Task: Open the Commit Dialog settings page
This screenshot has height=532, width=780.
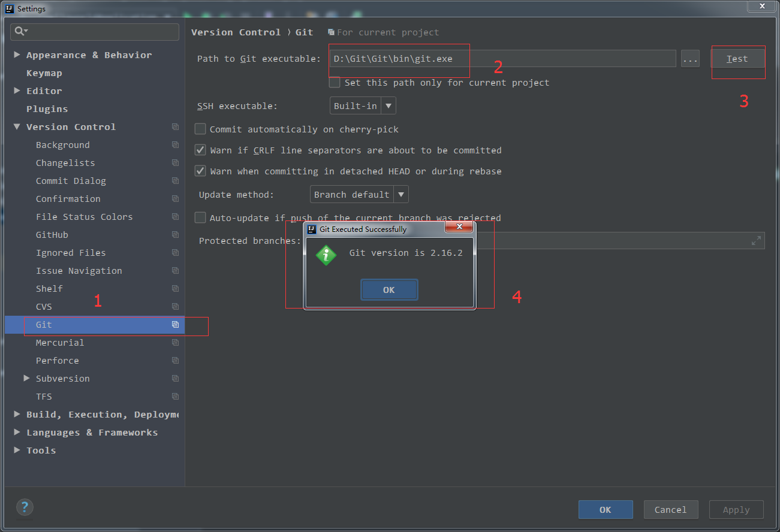Action: pos(71,181)
